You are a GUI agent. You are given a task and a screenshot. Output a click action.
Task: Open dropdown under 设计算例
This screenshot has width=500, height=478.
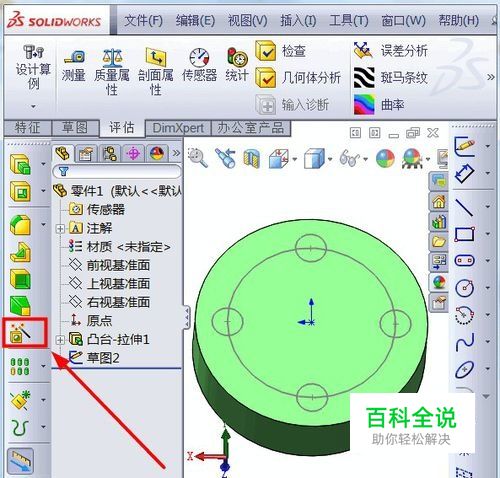click(x=33, y=107)
